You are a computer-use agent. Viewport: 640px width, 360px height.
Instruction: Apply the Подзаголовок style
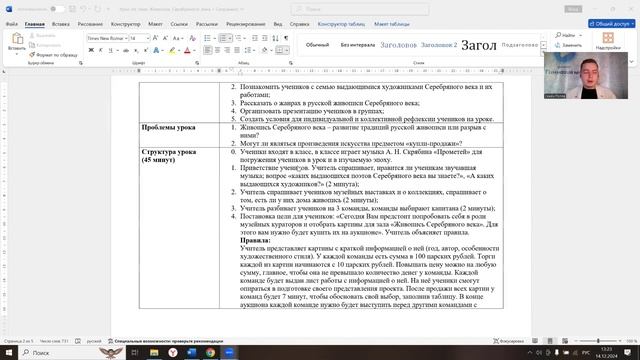520,45
